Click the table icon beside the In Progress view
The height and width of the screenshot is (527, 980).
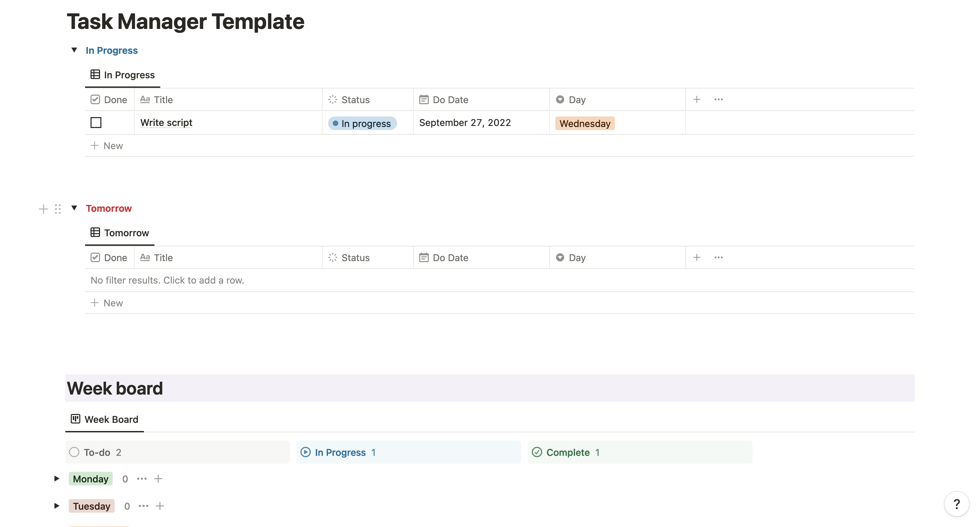coord(95,75)
